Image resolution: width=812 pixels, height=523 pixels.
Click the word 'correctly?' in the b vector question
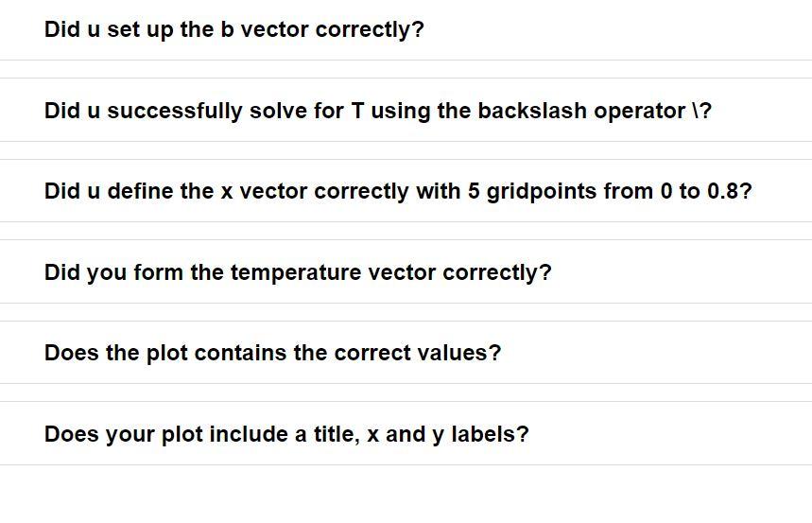coord(370,30)
